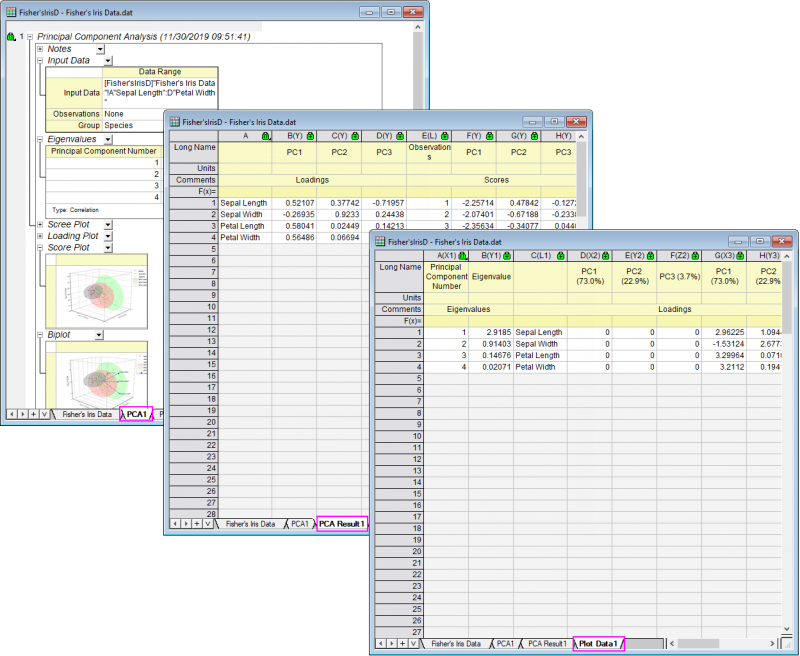Click sheet list V button in front window
The height and width of the screenshot is (656, 800).
pos(413,644)
